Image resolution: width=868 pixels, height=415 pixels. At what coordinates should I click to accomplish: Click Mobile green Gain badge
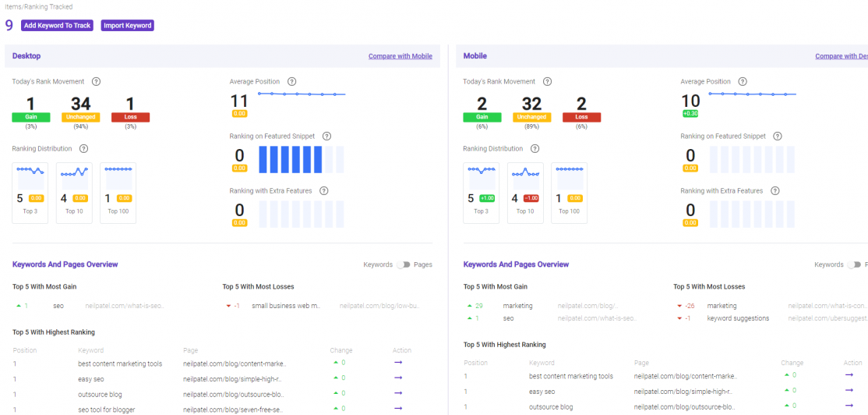[x=482, y=118]
